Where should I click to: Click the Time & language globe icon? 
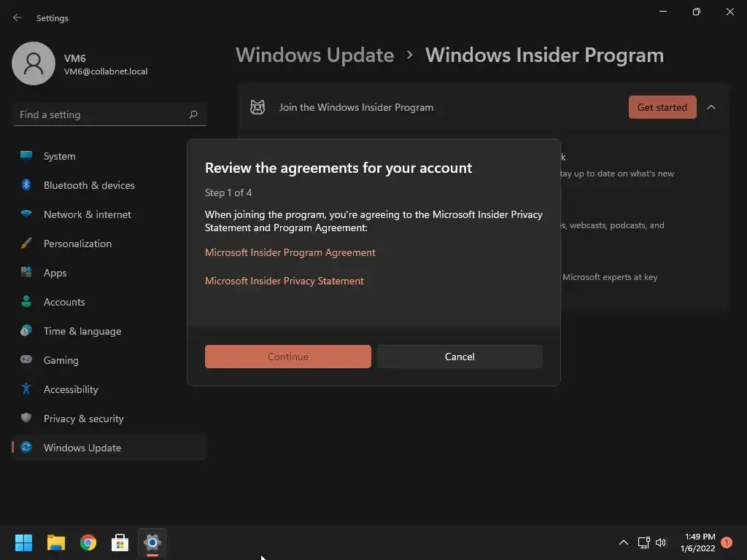click(x=26, y=330)
